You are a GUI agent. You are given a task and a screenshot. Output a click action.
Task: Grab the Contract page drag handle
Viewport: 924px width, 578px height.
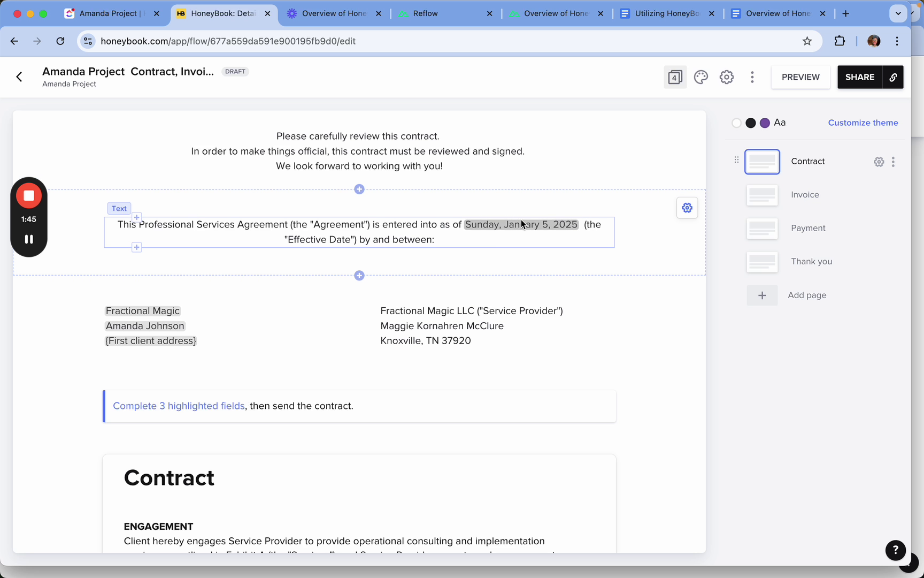pyautogui.click(x=736, y=159)
